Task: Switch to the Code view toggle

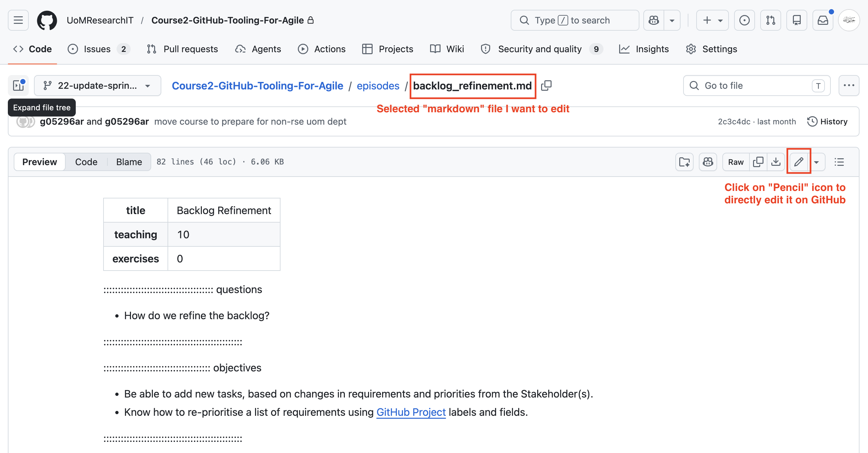Action: click(x=86, y=162)
